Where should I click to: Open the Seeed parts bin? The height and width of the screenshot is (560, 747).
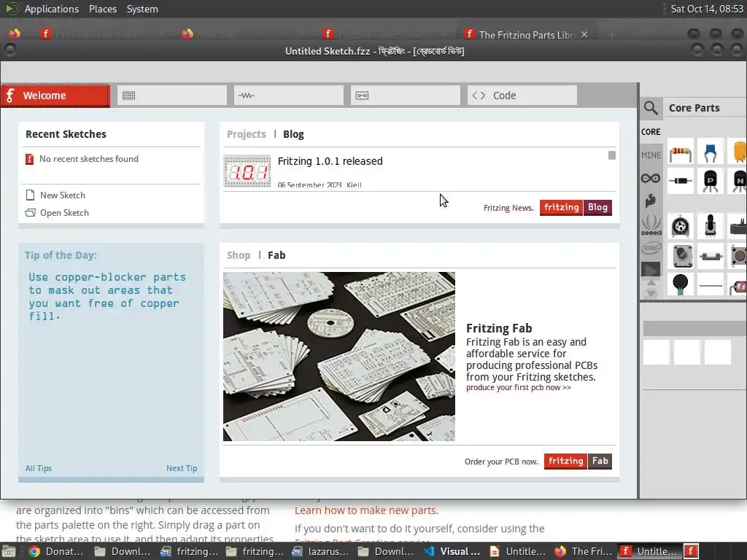pos(651,225)
